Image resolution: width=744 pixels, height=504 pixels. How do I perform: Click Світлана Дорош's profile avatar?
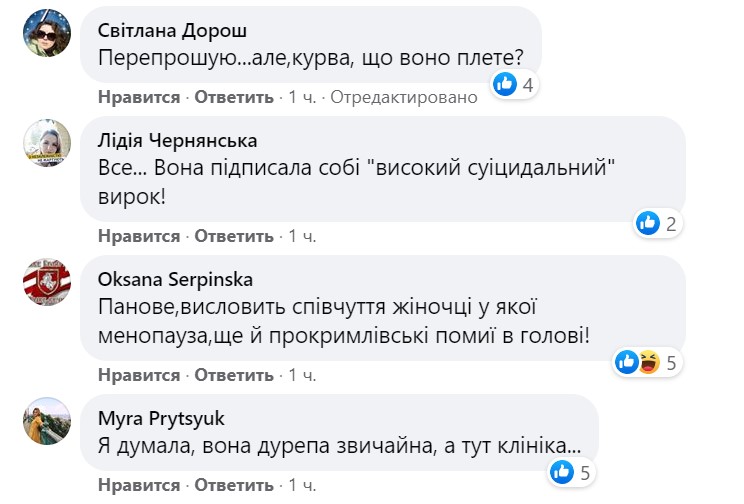[47, 37]
